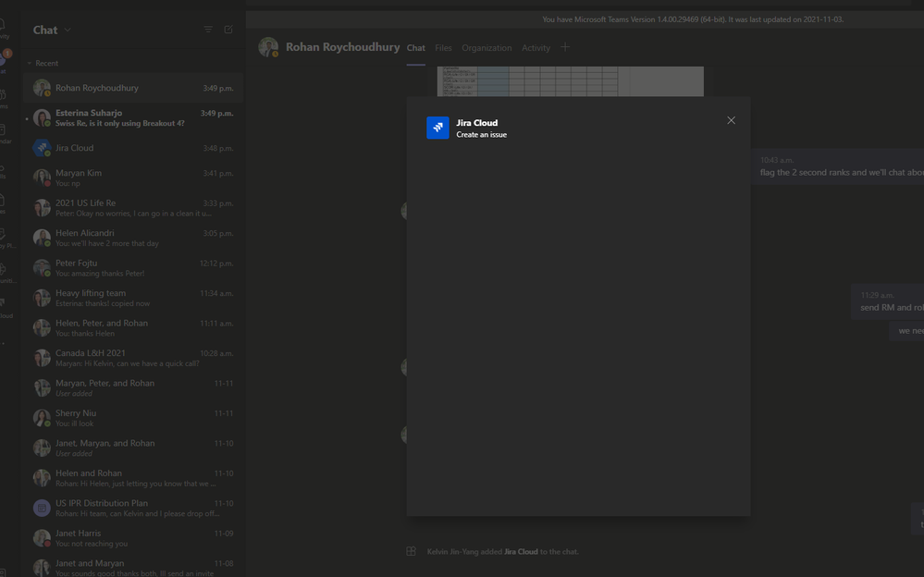The width and height of the screenshot is (924, 577).
Task: Open the Maryan Kim conversation
Action: (x=133, y=178)
